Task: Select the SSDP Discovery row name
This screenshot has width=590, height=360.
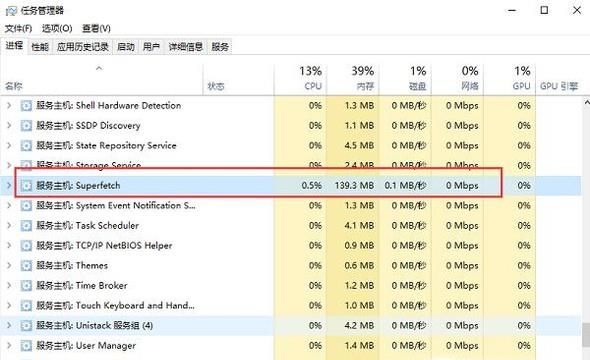Action: tap(88, 126)
